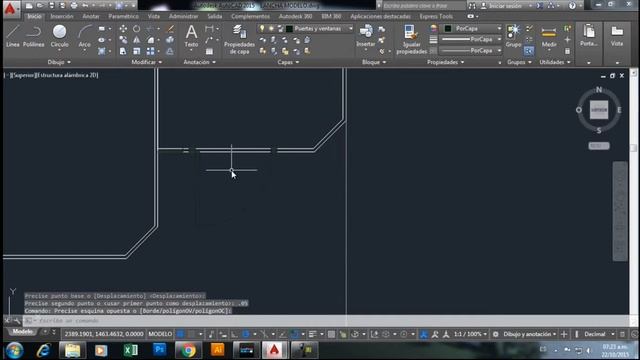Open the Decimal units dropdown

coord(599,334)
